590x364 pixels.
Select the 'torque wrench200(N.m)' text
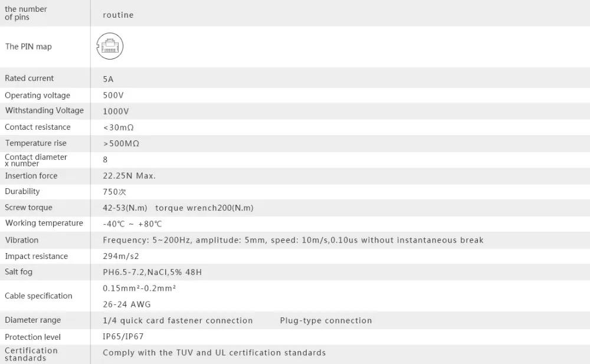click(204, 208)
